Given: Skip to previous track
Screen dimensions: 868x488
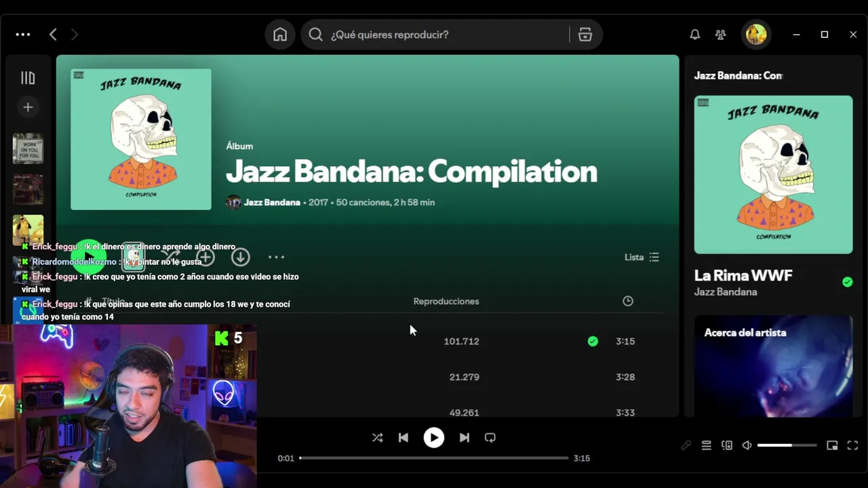Looking at the screenshot, I should coord(403,438).
